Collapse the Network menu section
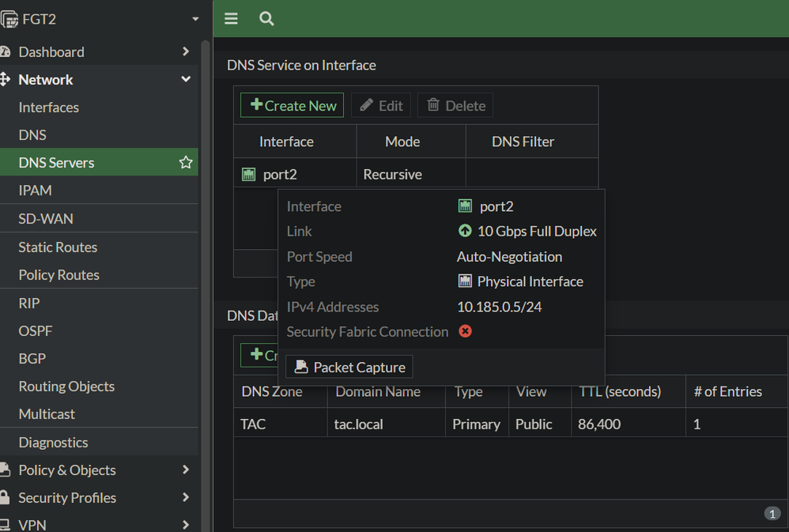 click(186, 80)
